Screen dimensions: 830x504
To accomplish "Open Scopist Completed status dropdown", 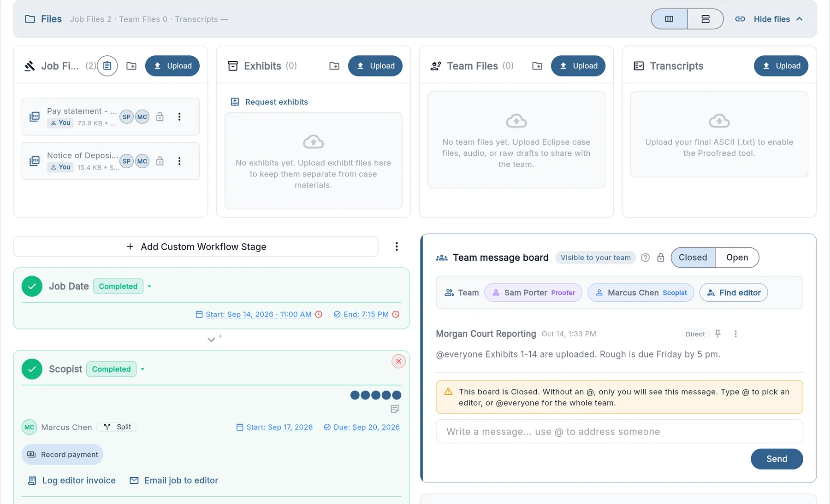I will (x=142, y=369).
